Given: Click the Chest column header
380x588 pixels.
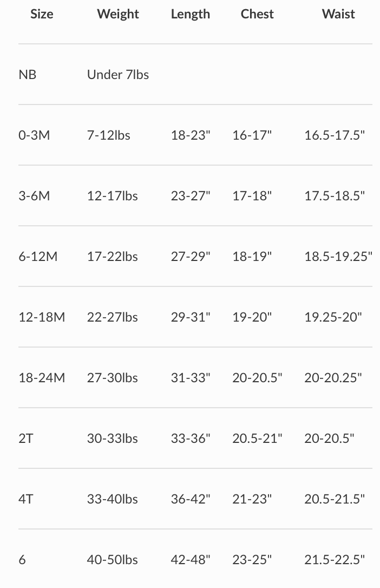Looking at the screenshot, I should (x=257, y=14).
